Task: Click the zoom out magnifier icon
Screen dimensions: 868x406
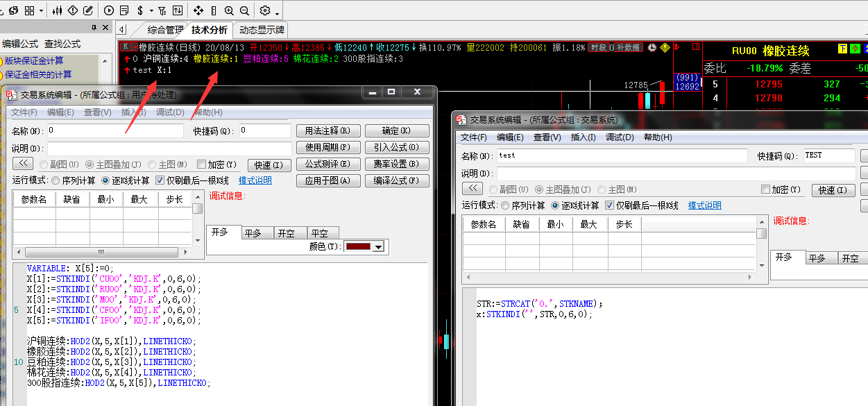Action: pyautogui.click(x=244, y=10)
